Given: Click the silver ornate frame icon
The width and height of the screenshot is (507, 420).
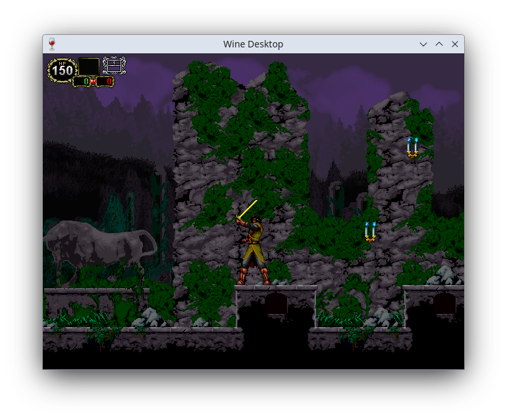Looking at the screenshot, I should coord(114,66).
